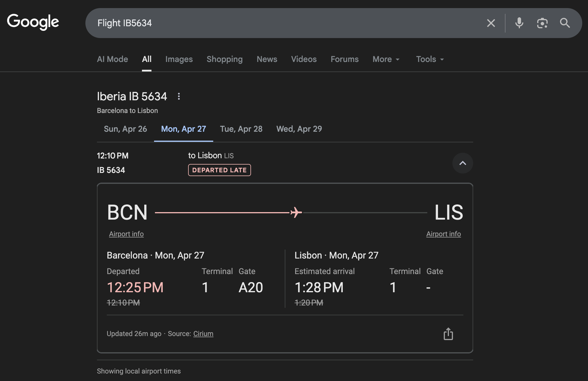Start voice search with microphone icon
Viewport: 588px width, 381px height.
519,23
